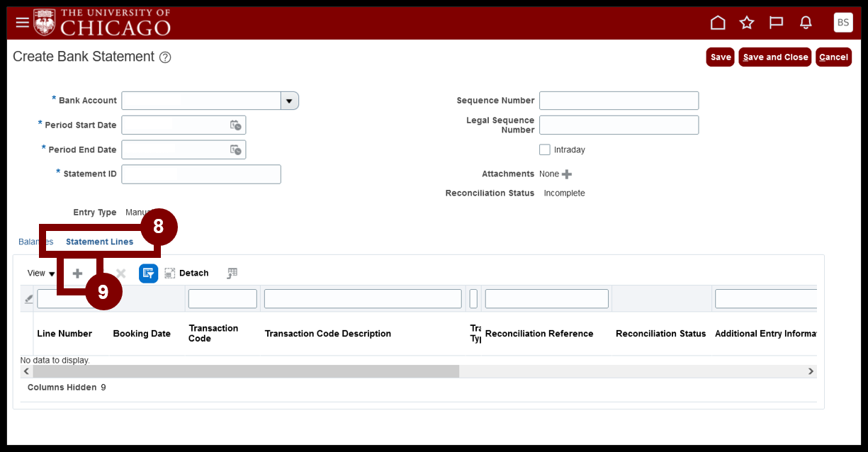Open the BS user profile menu

tap(843, 23)
